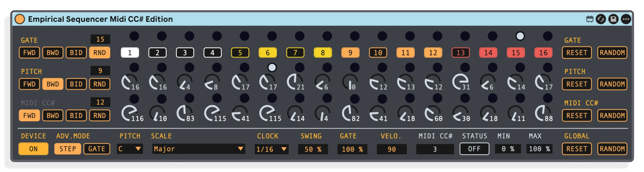644x172 pixels.
Task: Set MIDI CC# direction to RND
Action: [99, 115]
